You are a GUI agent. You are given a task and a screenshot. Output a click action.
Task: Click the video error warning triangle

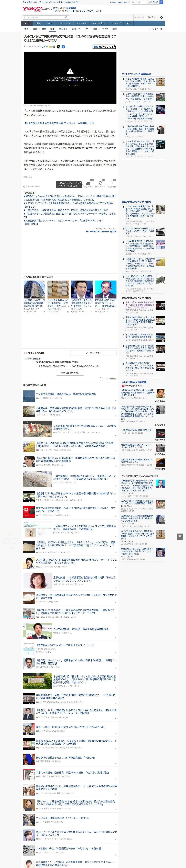pos(70,71)
